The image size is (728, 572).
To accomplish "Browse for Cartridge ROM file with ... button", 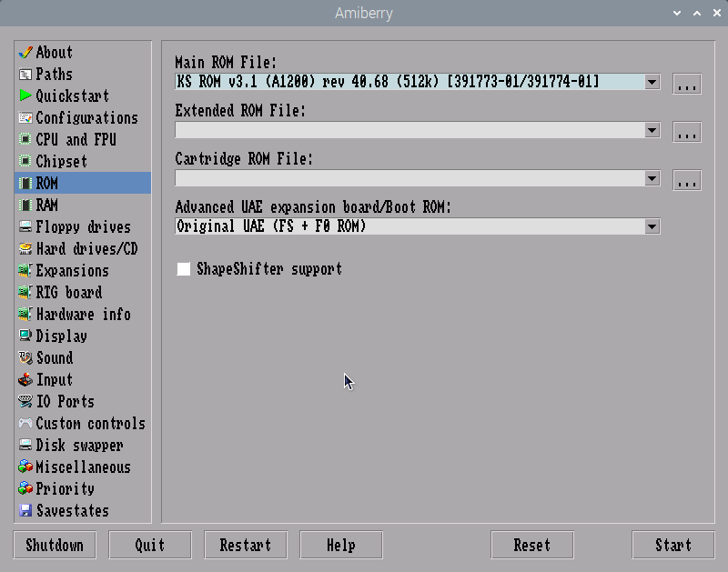I will point(687,180).
